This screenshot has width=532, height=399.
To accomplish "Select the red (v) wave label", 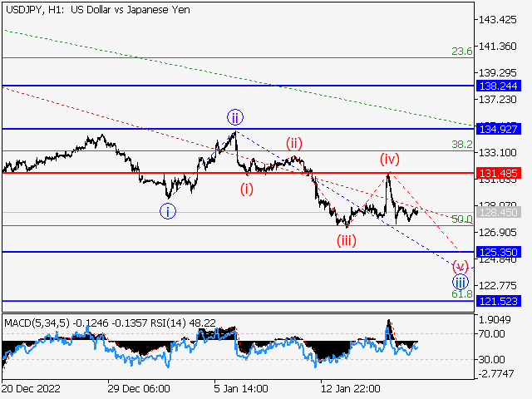I will point(461,266).
